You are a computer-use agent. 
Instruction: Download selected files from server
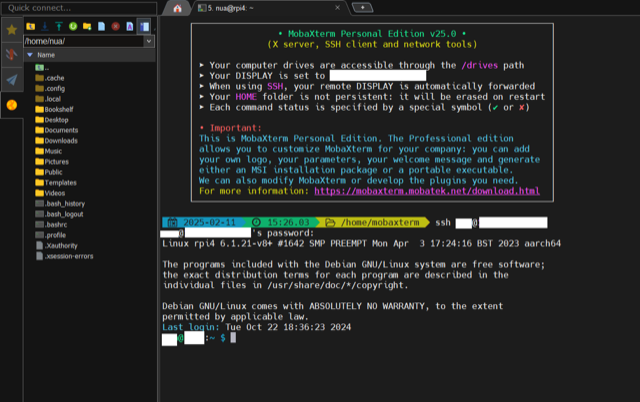45,27
